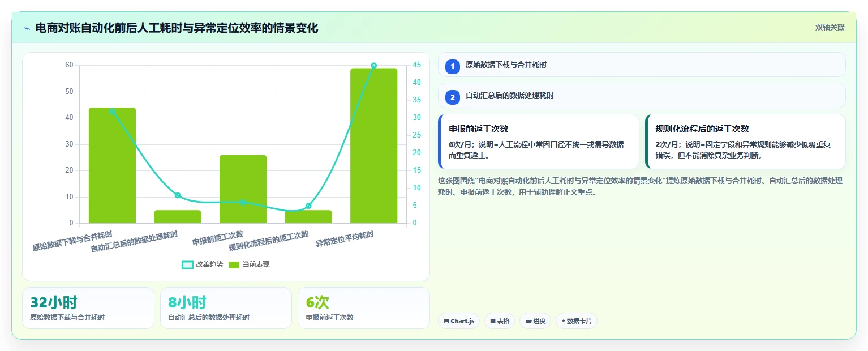
Task: Click the 表格 tag
Action: (x=500, y=321)
